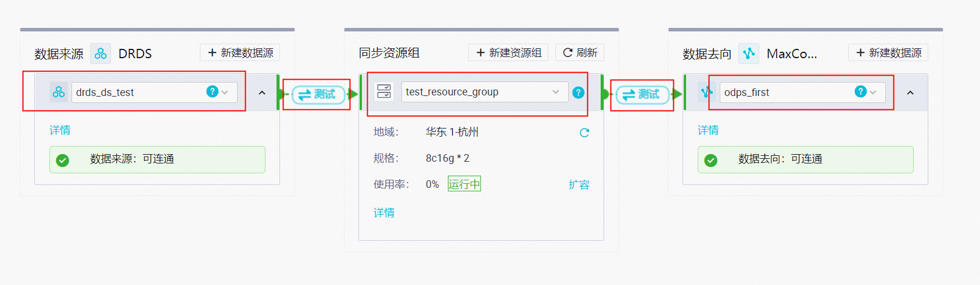Click help icon next to test_resource_group
This screenshot has width=980, height=285.
pos(578,92)
